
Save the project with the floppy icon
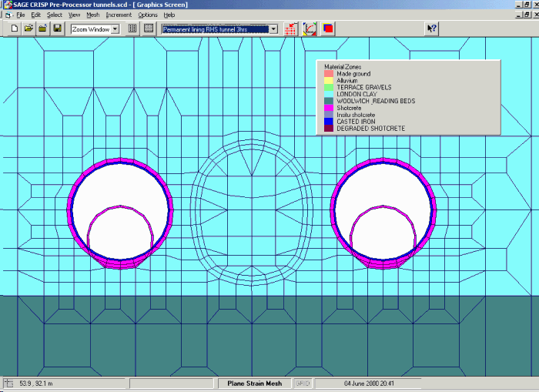click(x=58, y=28)
